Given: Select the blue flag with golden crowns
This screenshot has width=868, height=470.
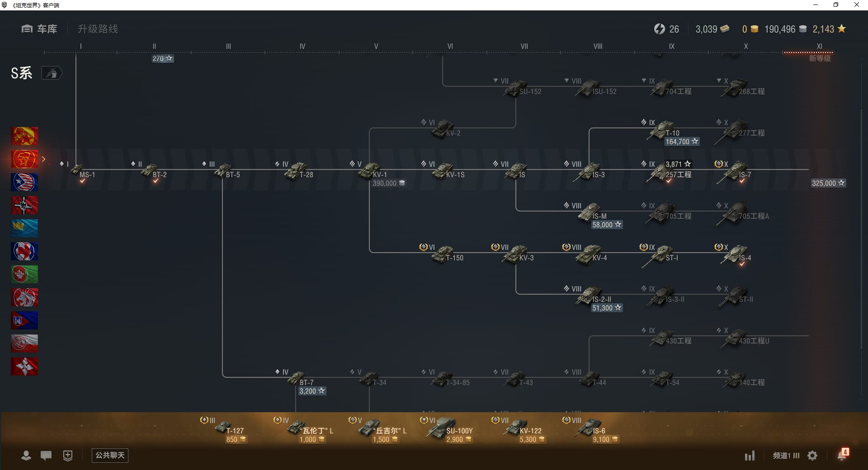Looking at the screenshot, I should point(24,228).
